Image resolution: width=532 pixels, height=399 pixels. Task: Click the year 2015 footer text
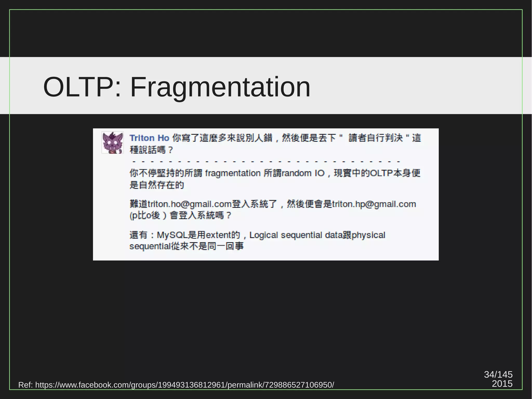(x=502, y=384)
